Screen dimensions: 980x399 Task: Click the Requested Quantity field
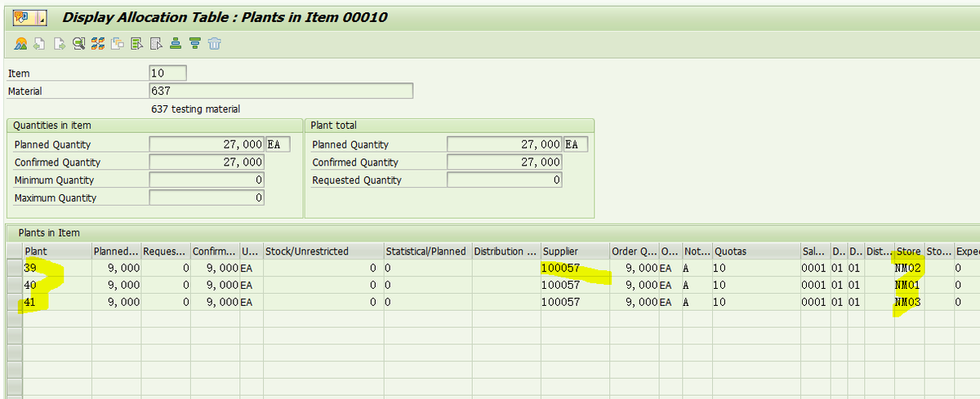point(505,180)
